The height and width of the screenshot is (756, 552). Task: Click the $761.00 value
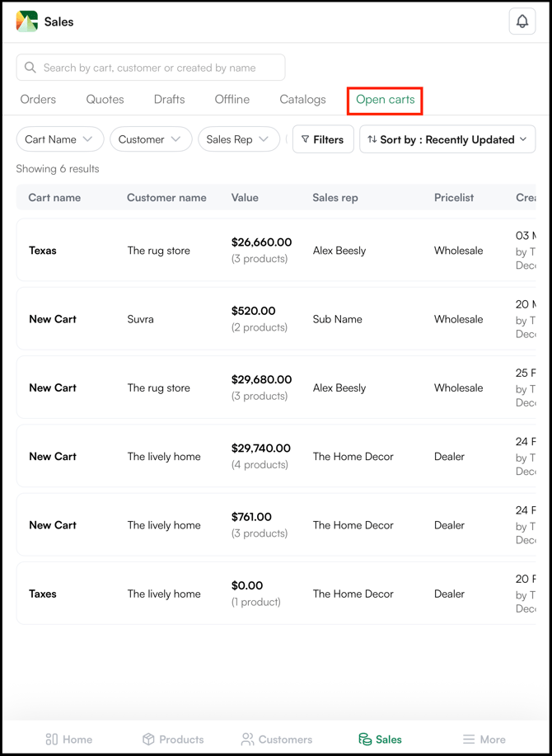[251, 517]
